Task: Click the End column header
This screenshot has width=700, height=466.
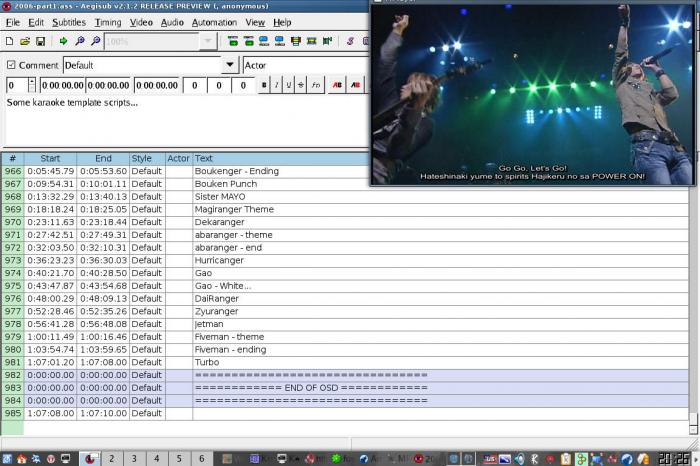Action: pyautogui.click(x=103, y=158)
